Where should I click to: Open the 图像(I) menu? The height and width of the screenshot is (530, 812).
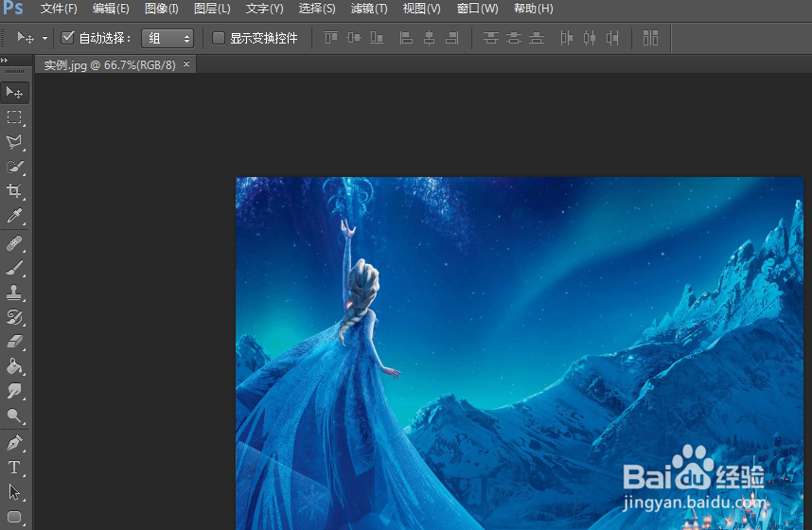point(162,9)
